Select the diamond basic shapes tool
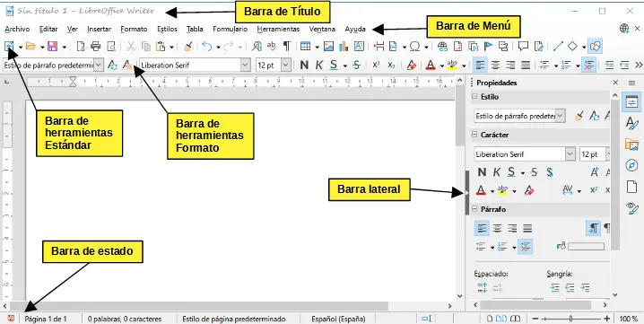The width and height of the screenshot is (644, 324). coord(572,46)
